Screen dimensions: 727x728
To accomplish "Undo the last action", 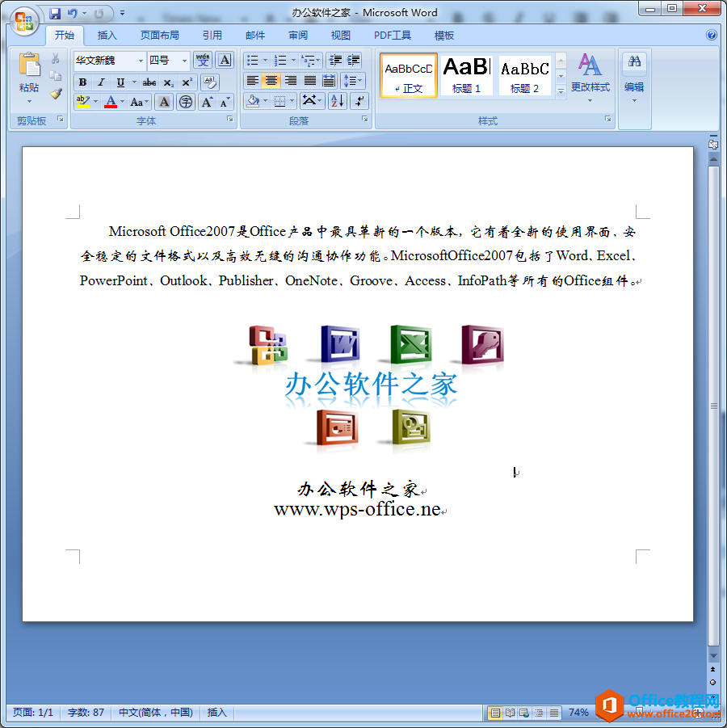I will [x=73, y=14].
